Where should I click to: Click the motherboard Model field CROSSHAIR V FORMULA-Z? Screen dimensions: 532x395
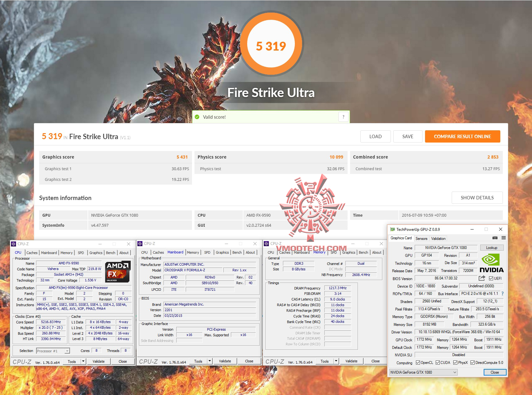192,270
